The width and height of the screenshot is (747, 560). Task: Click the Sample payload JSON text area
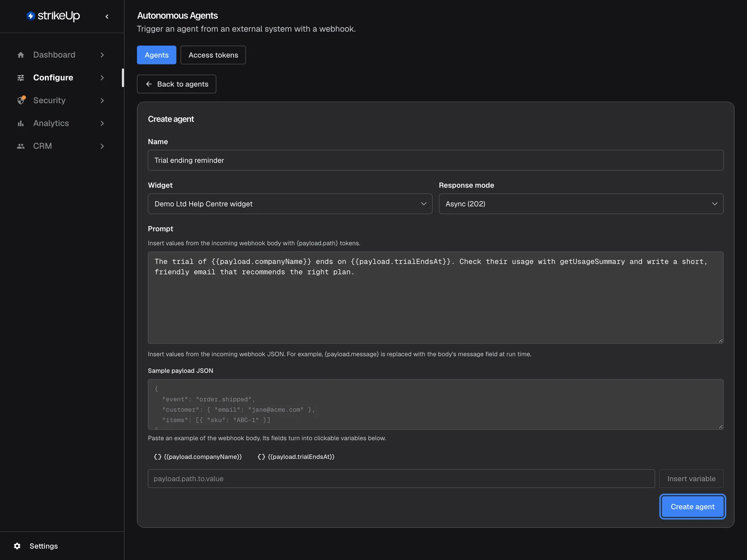(x=435, y=404)
